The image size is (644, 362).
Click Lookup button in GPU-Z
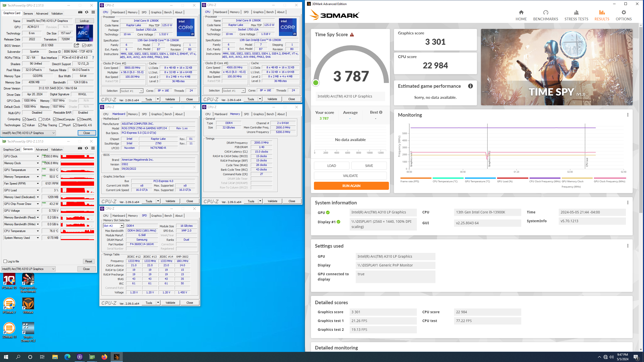coord(84,21)
